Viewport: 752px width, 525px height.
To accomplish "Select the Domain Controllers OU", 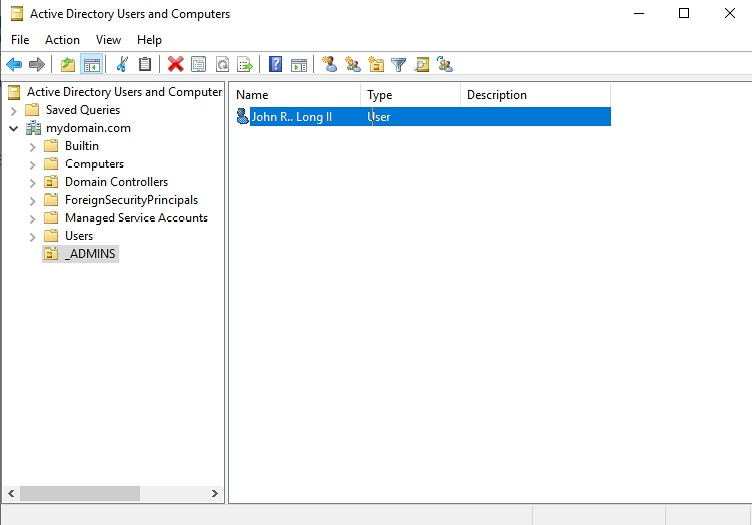I will point(116,182).
